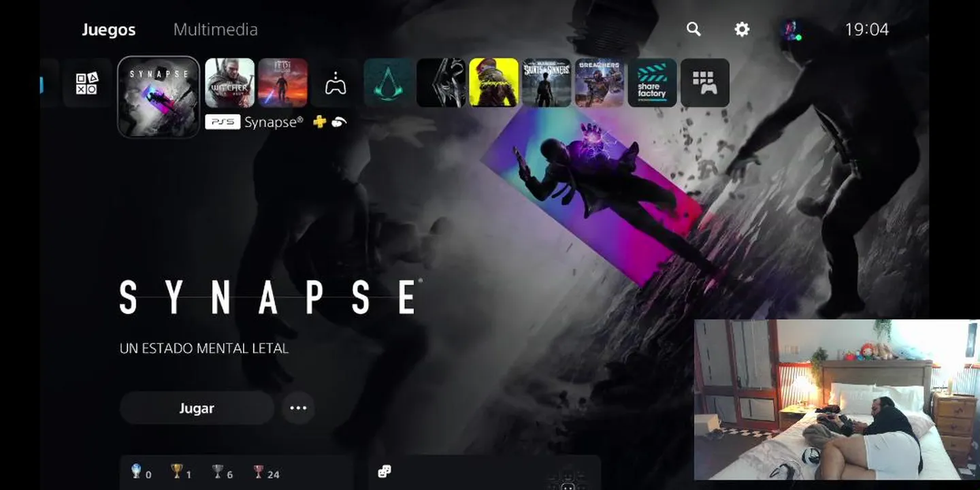The height and width of the screenshot is (490, 980).
Task: Click the PS5 badge beside Synapse
Action: coord(223,122)
